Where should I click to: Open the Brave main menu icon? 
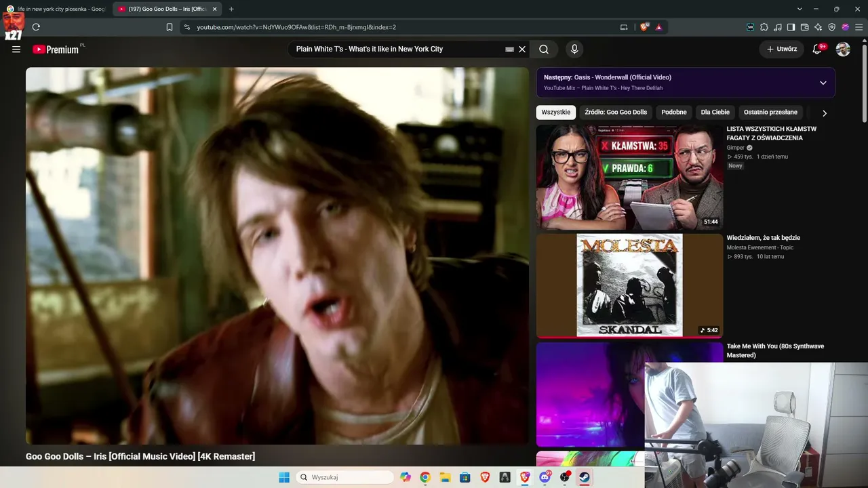point(859,27)
